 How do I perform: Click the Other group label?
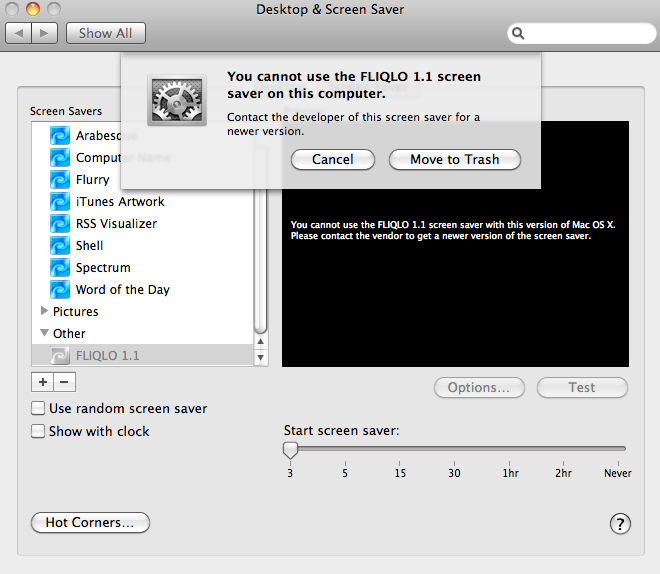click(x=69, y=333)
